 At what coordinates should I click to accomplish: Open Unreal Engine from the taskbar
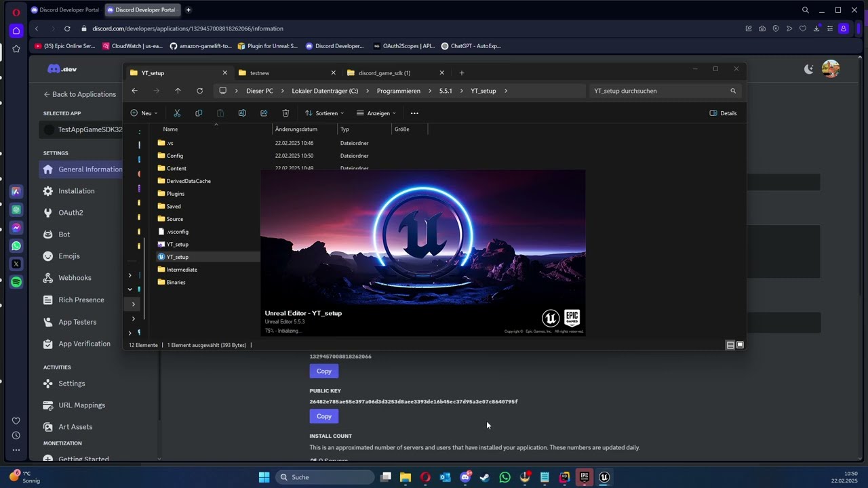604,477
